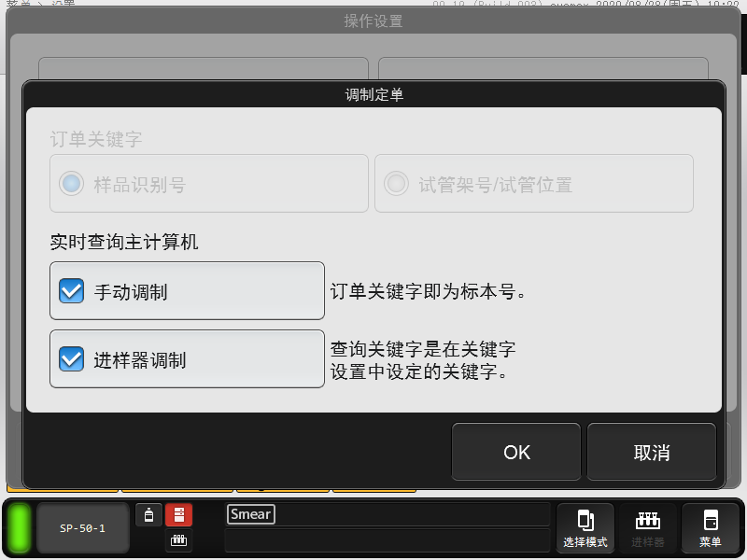The height and width of the screenshot is (560, 747).
Task: Click the 操作设置 window title
Action: (373, 21)
